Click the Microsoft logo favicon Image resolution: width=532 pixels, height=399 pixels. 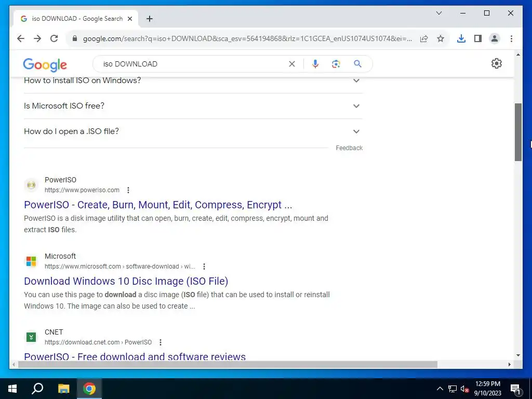pyautogui.click(x=31, y=261)
